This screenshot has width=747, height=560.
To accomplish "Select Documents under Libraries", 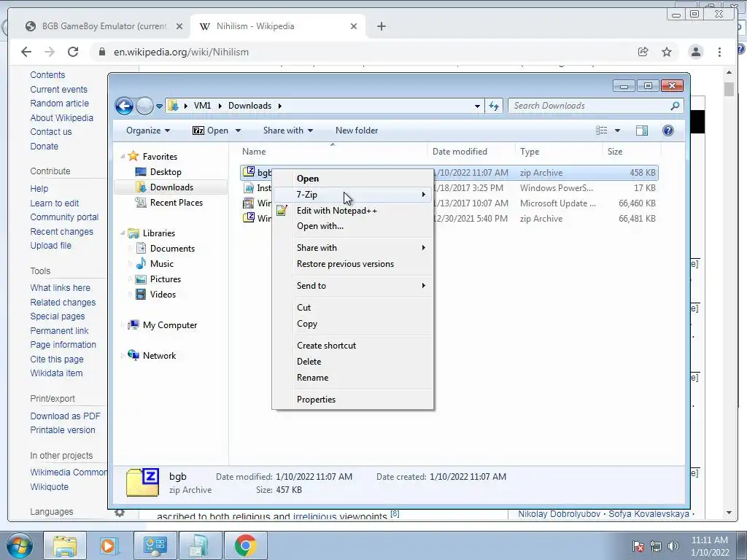I will click(x=172, y=249).
